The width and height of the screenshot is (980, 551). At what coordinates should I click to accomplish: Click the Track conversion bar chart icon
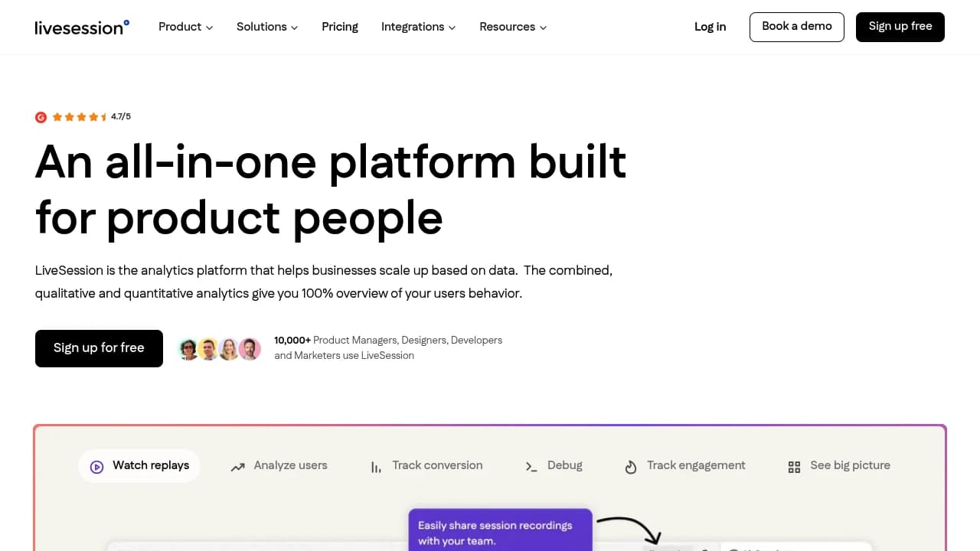pos(376,467)
